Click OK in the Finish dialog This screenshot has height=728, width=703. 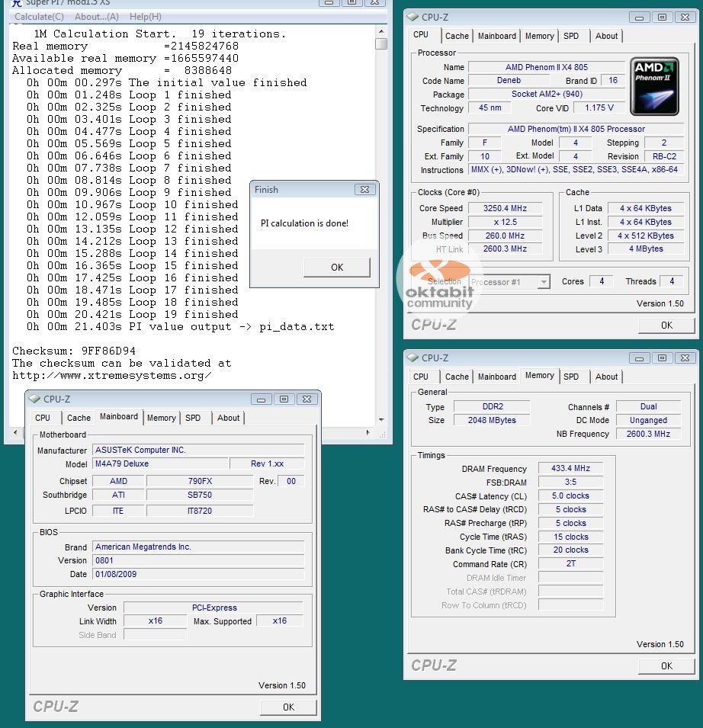point(337,267)
